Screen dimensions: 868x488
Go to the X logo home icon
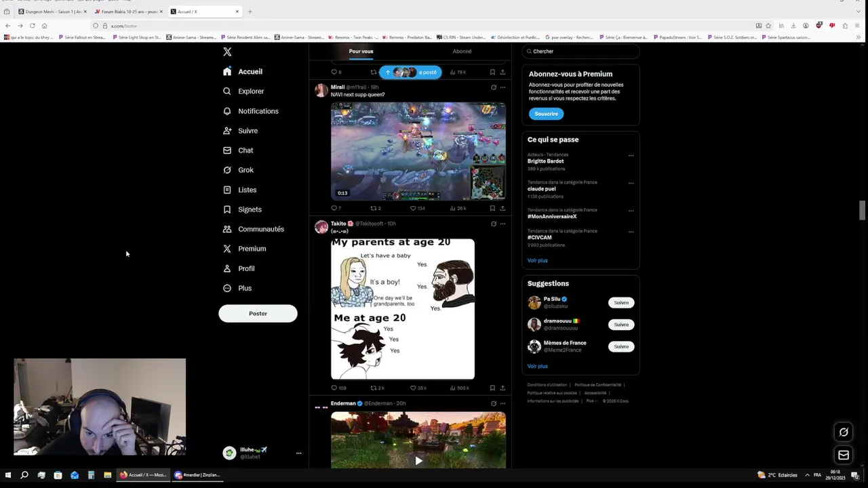coord(227,52)
